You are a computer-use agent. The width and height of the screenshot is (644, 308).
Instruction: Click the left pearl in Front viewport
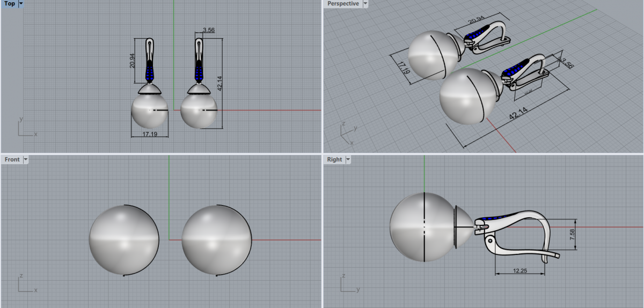click(124, 240)
